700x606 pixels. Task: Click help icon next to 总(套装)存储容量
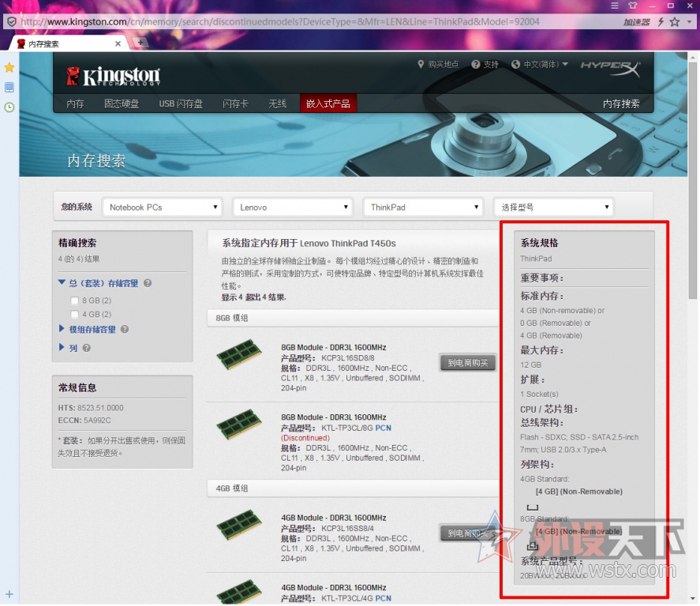tap(148, 283)
